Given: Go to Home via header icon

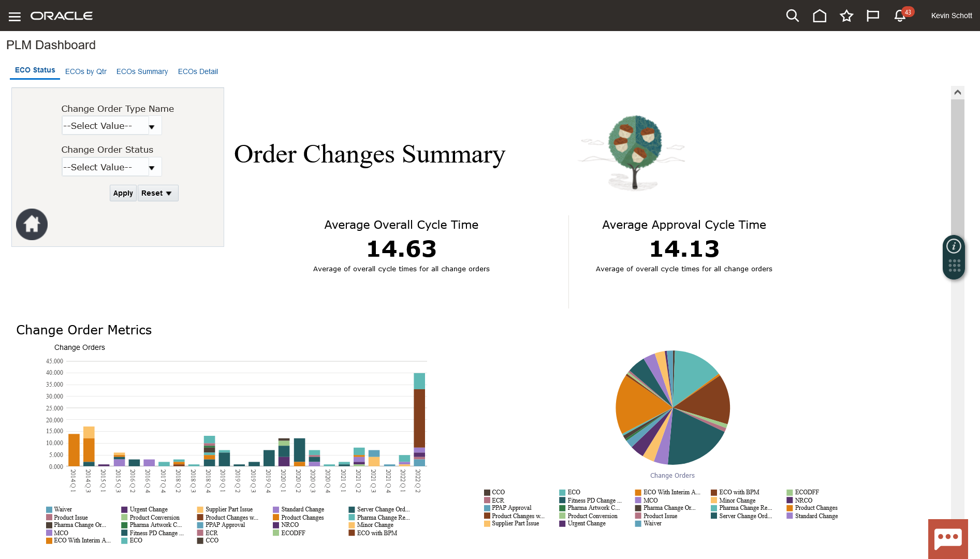Looking at the screenshot, I should (820, 16).
